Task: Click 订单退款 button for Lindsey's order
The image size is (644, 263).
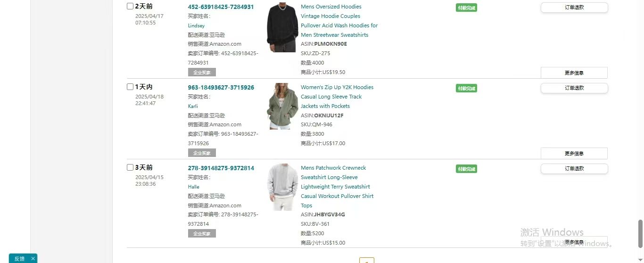Action: click(574, 8)
